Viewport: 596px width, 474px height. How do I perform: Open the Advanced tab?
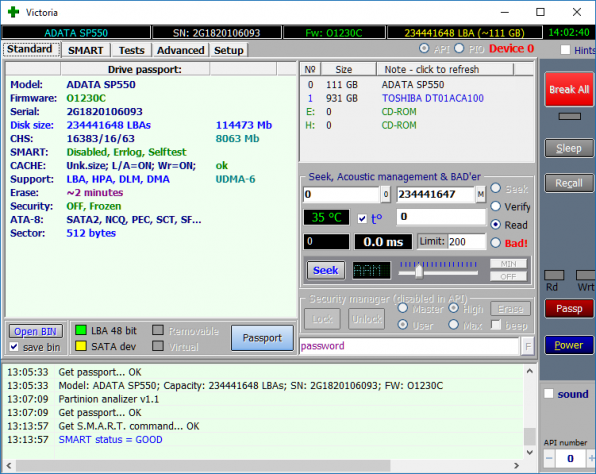pyautogui.click(x=181, y=50)
